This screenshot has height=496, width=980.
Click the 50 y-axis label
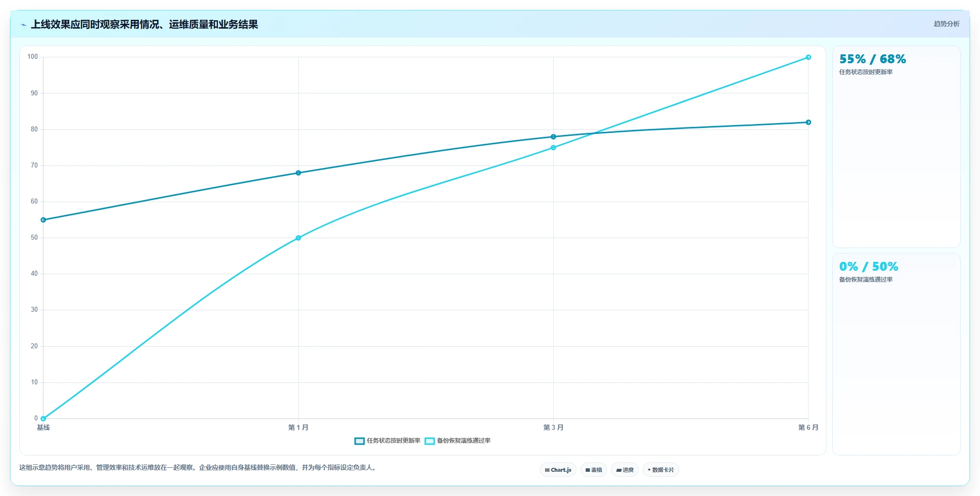click(x=34, y=238)
